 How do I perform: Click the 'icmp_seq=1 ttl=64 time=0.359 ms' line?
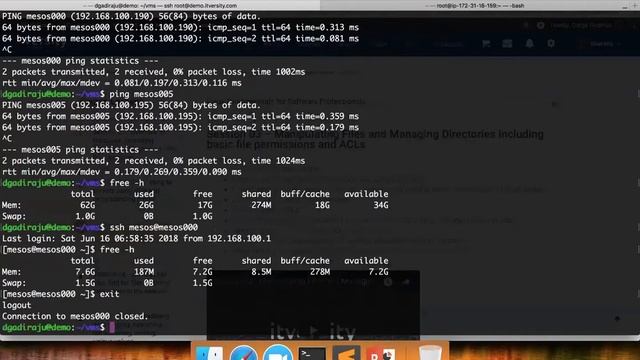tap(180, 116)
